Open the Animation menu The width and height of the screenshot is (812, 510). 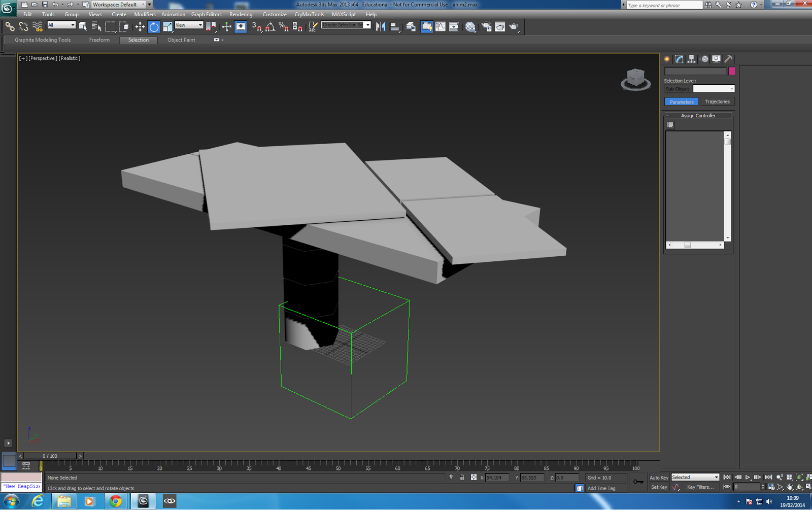(x=173, y=14)
